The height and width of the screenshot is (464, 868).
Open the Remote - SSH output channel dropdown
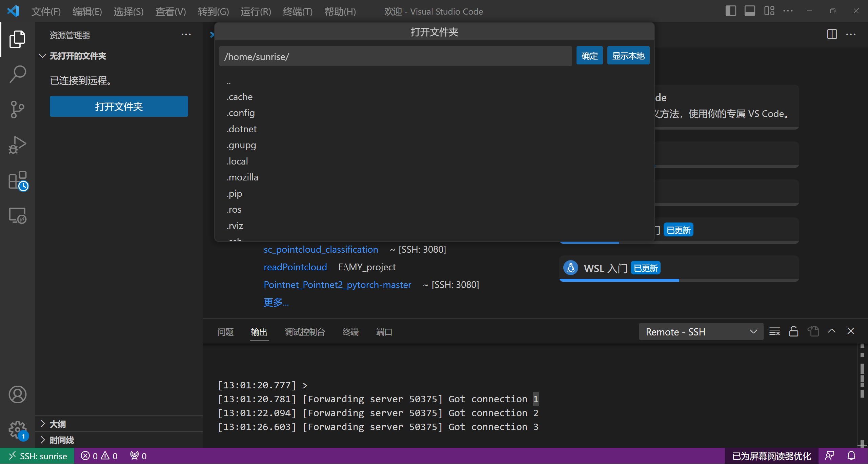click(701, 332)
